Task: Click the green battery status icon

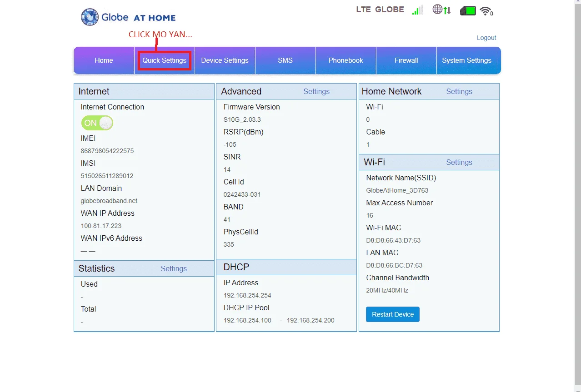Action: [468, 10]
